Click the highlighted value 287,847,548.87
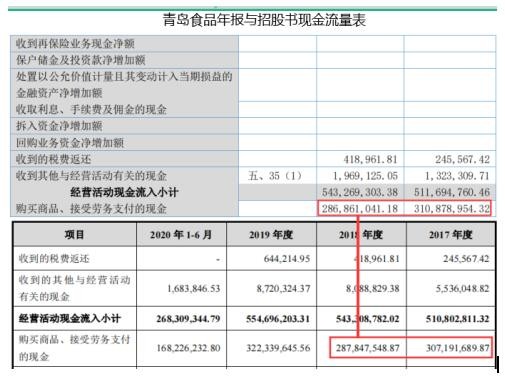Image resolution: width=505 pixels, height=376 pixels. pos(367,348)
